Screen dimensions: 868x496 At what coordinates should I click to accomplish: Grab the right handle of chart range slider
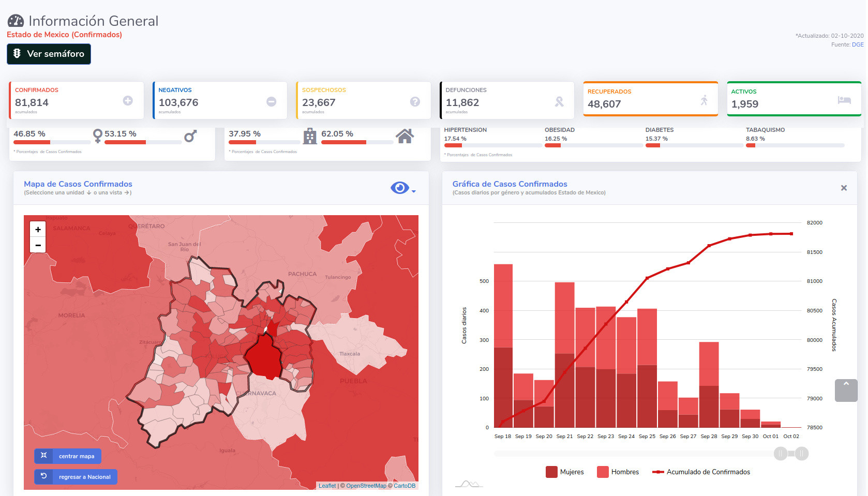pyautogui.click(x=802, y=454)
